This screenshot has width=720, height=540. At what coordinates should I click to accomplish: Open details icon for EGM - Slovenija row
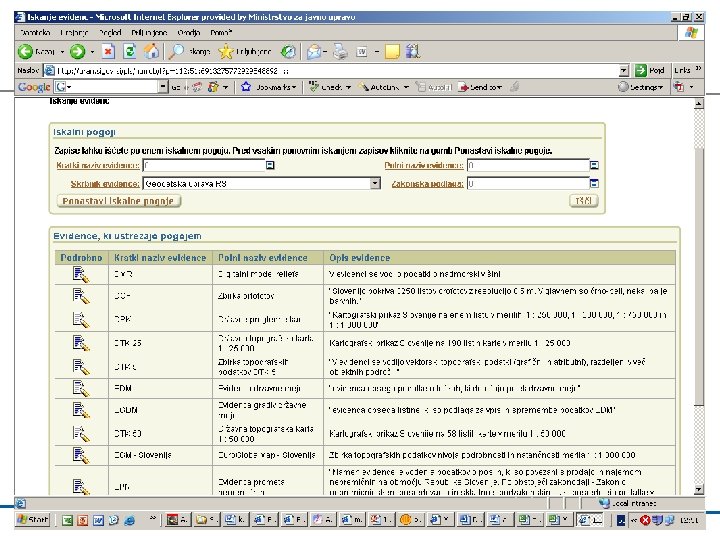click(81, 455)
